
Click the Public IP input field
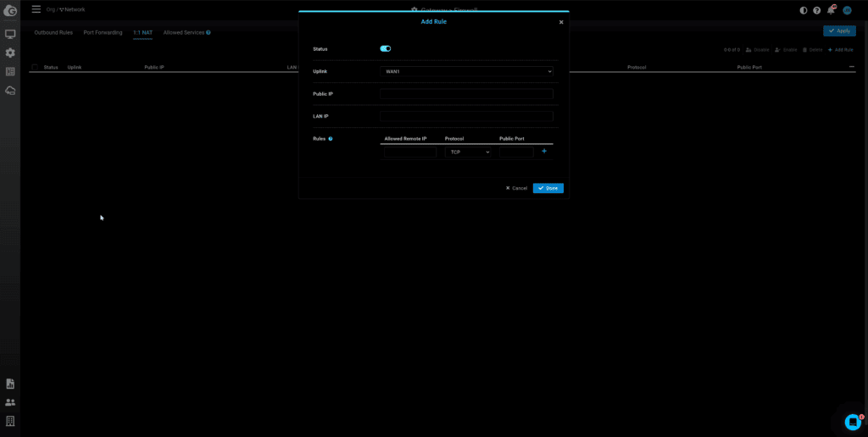[x=466, y=94]
